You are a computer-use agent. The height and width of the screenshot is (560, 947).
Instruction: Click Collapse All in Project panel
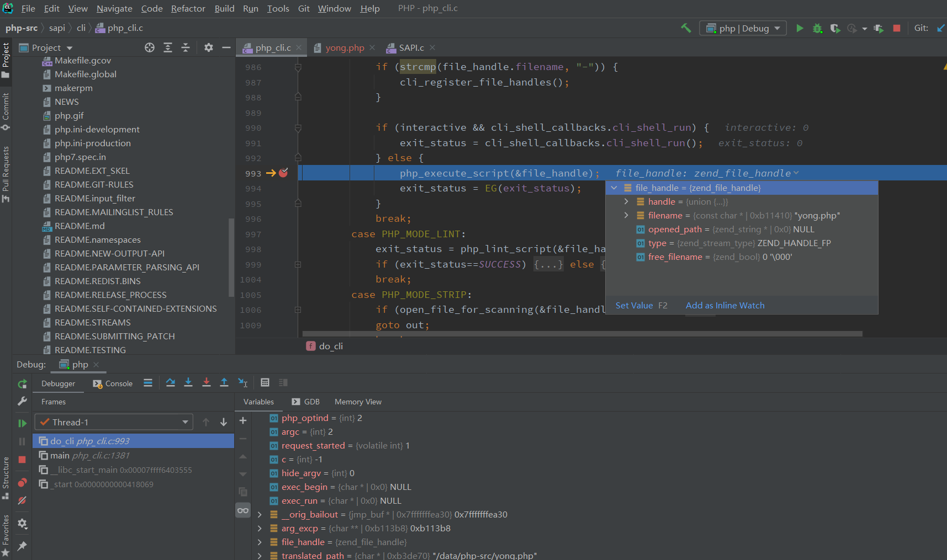pos(186,47)
